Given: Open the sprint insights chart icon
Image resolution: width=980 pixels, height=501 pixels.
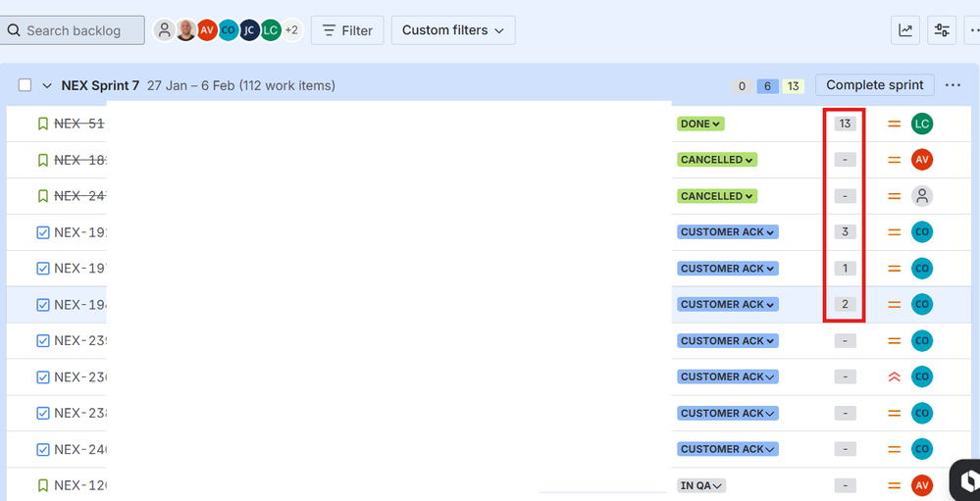Looking at the screenshot, I should point(905,30).
